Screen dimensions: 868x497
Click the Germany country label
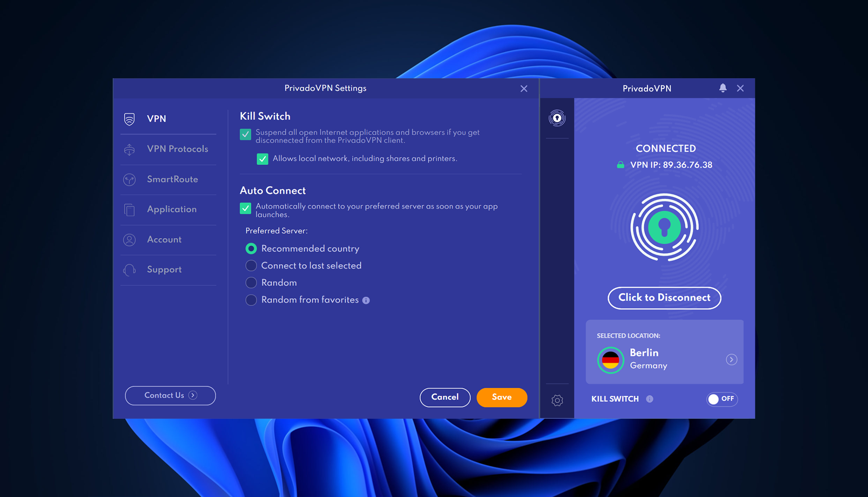(x=649, y=366)
